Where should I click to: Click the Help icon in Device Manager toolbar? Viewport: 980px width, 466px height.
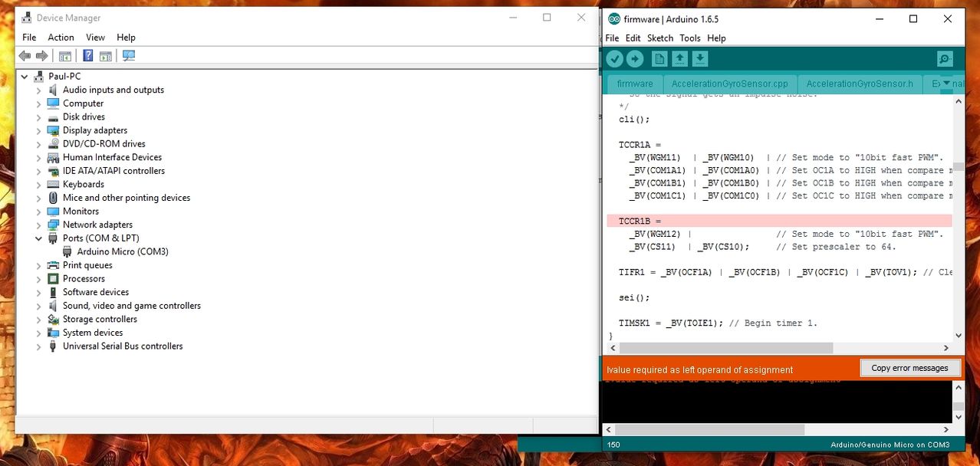(88, 56)
